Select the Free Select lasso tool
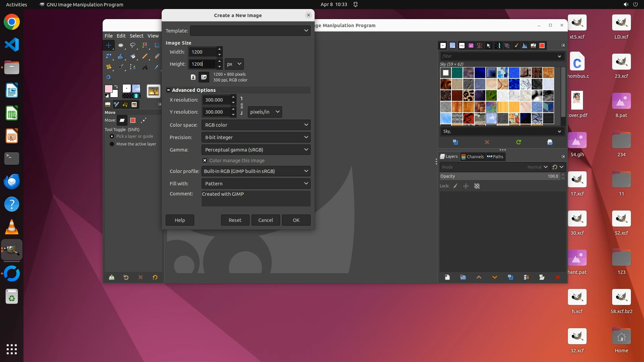The image size is (644, 362). tap(133, 45)
